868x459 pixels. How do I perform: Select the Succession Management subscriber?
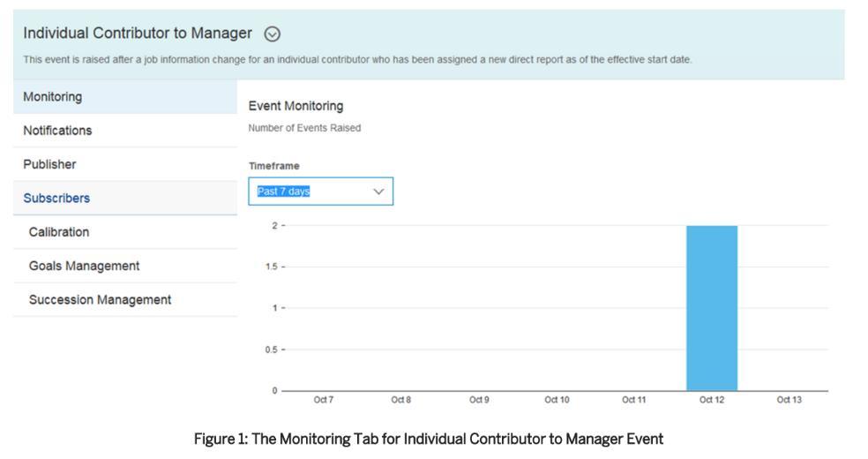coord(125,299)
